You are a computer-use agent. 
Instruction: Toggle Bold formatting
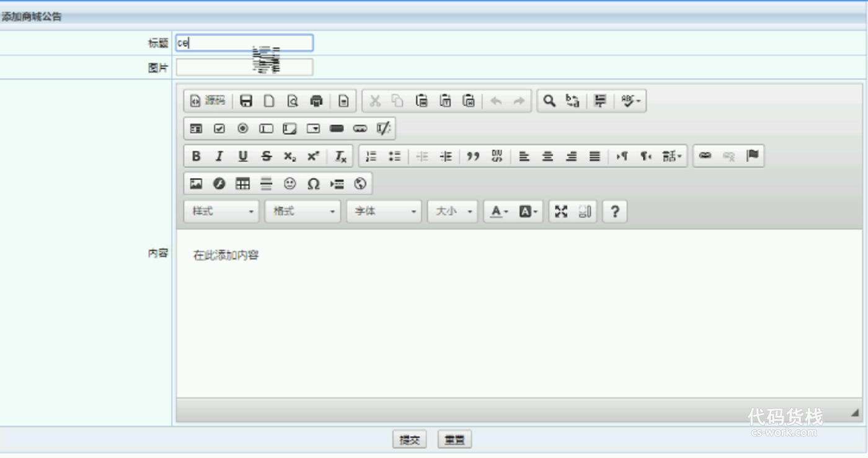pos(195,156)
